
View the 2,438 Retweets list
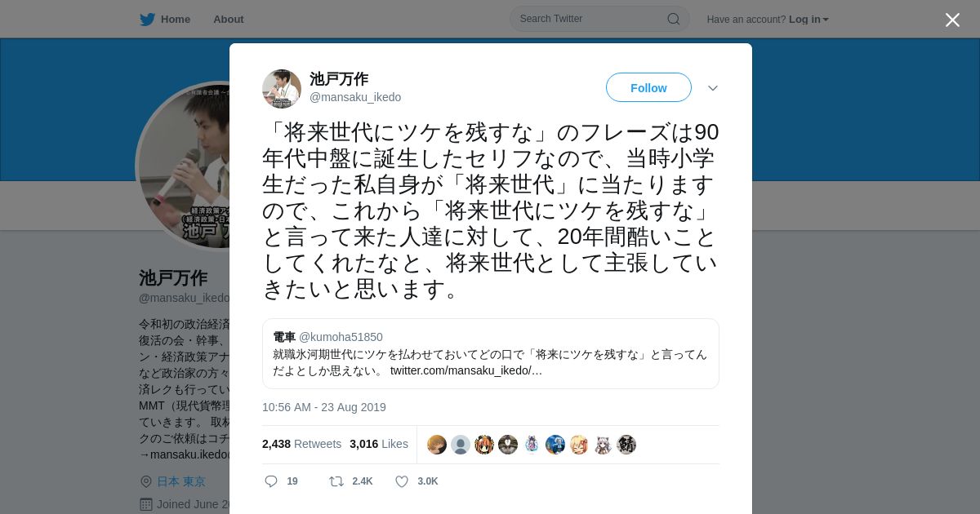click(x=301, y=444)
